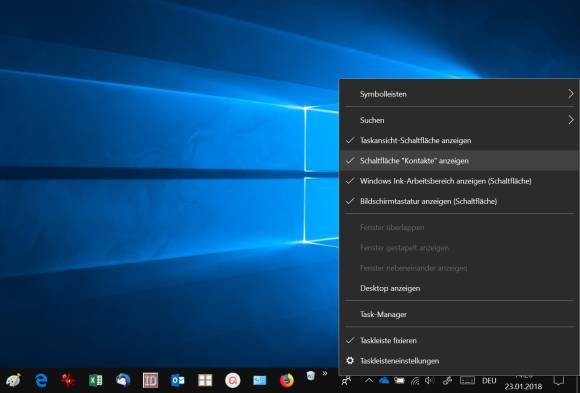Open the Windows Ink Workspace pen icon

[x=447, y=380]
